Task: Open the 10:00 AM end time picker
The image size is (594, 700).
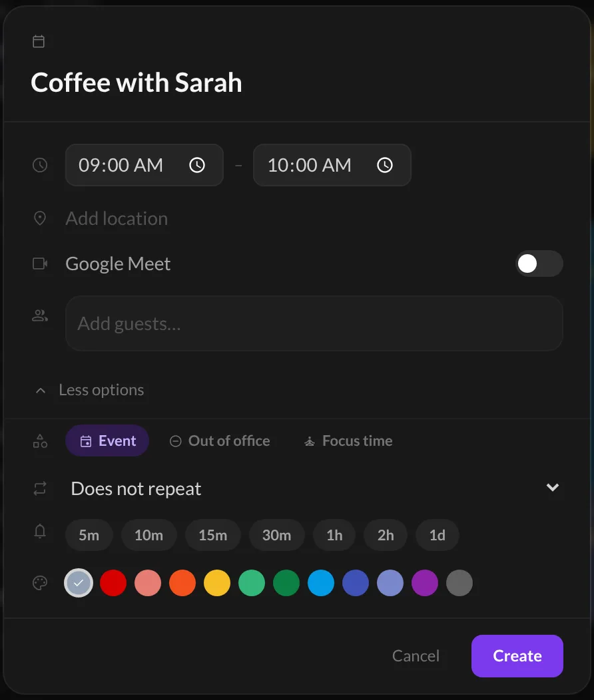Action: (332, 165)
